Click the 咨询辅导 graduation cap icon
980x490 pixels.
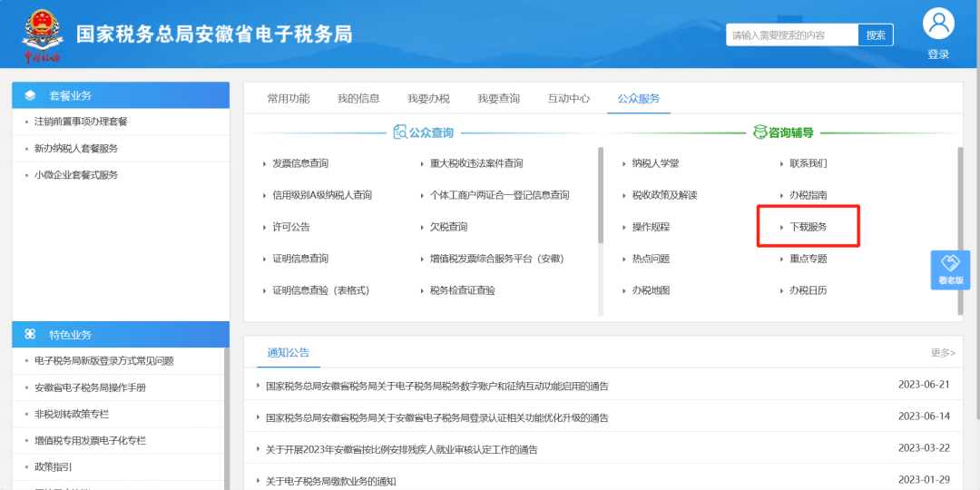[760, 132]
